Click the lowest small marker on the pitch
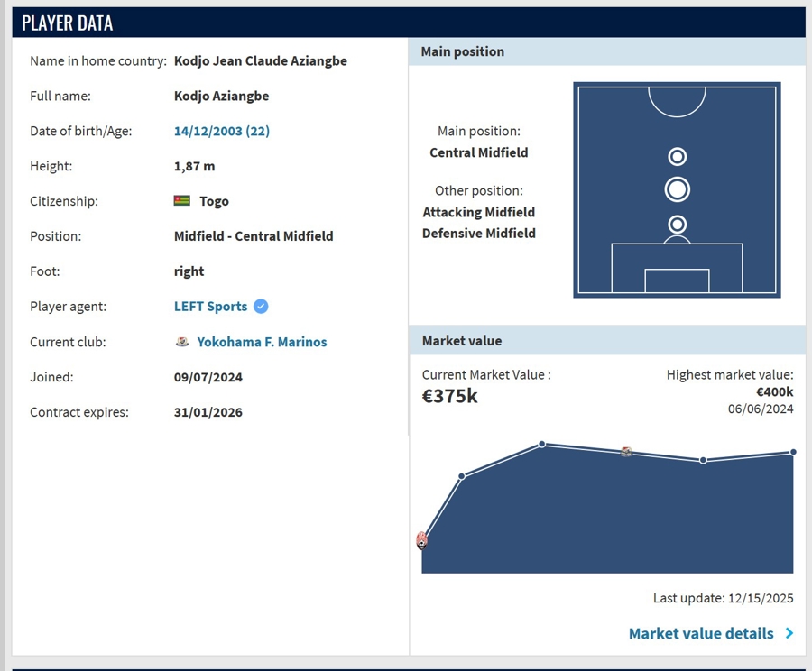 pyautogui.click(x=677, y=224)
